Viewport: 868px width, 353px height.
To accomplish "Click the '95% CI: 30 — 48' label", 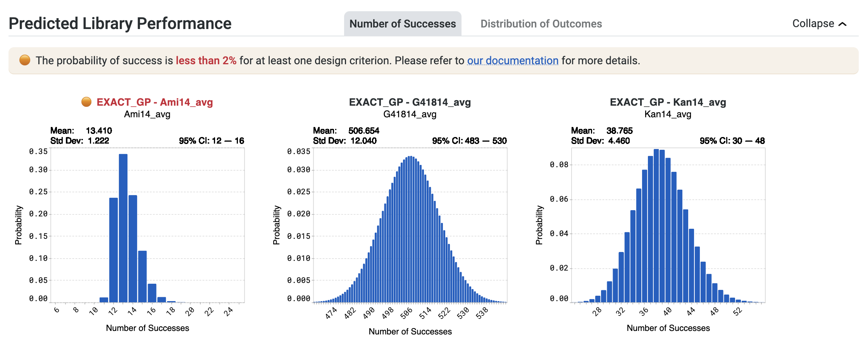I will (732, 141).
